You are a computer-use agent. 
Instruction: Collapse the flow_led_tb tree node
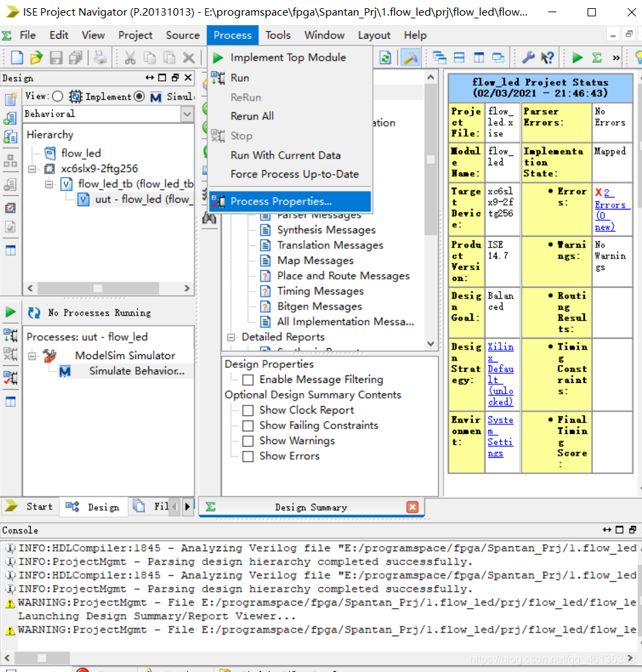point(48,184)
